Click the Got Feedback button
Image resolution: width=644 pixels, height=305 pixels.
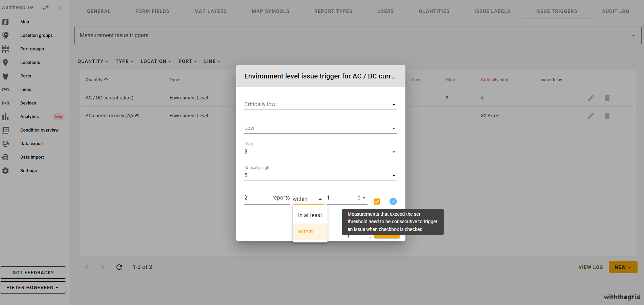pyautogui.click(x=33, y=273)
